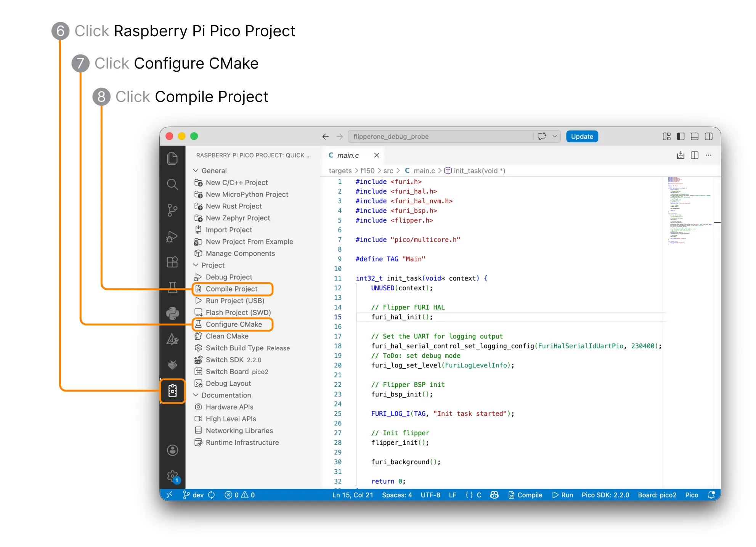The image size is (756, 547).
Task: Open the CMake triangle icon in activity bar
Action: pos(172,339)
